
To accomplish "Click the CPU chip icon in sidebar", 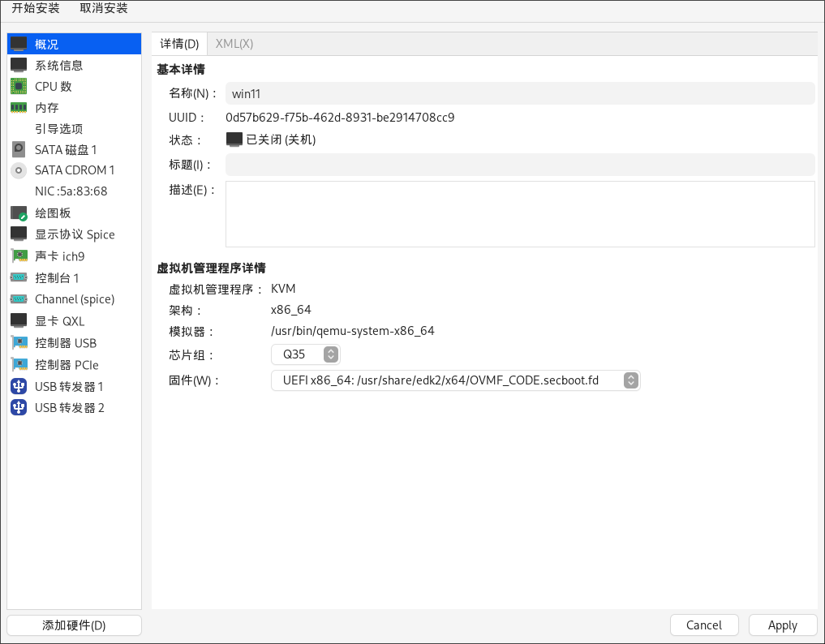I will (19, 86).
